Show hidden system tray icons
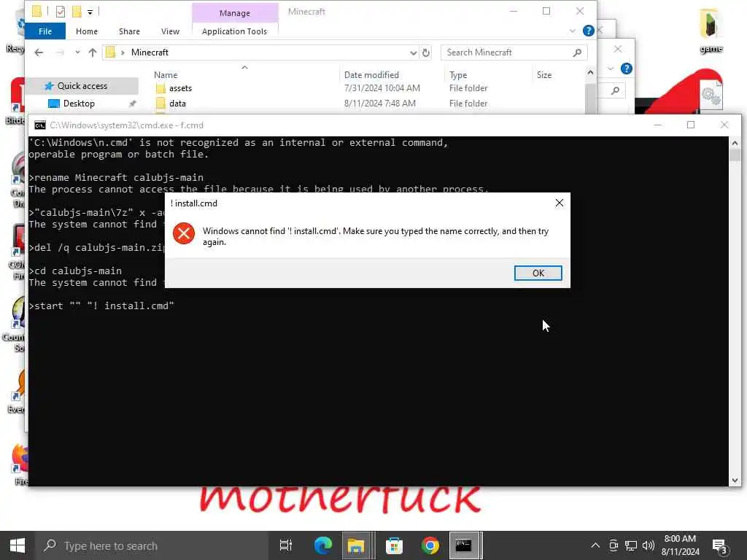The height and width of the screenshot is (560, 747). coord(595,545)
